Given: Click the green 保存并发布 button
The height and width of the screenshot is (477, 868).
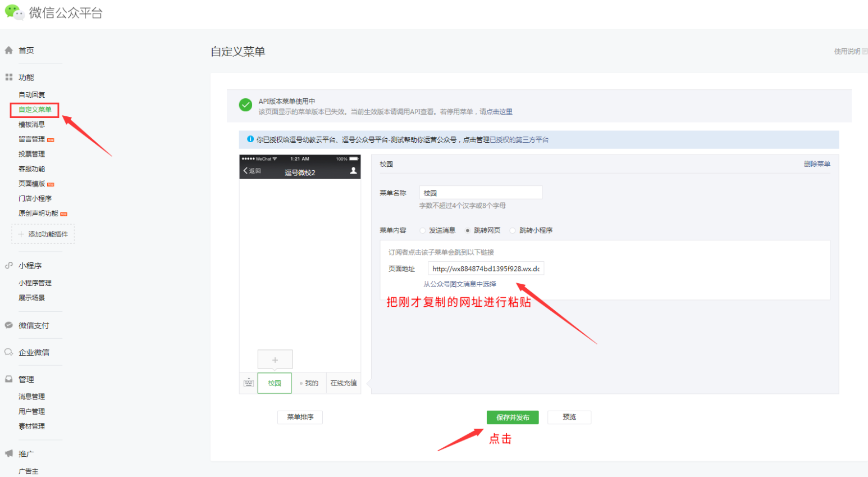Looking at the screenshot, I should tap(512, 417).
